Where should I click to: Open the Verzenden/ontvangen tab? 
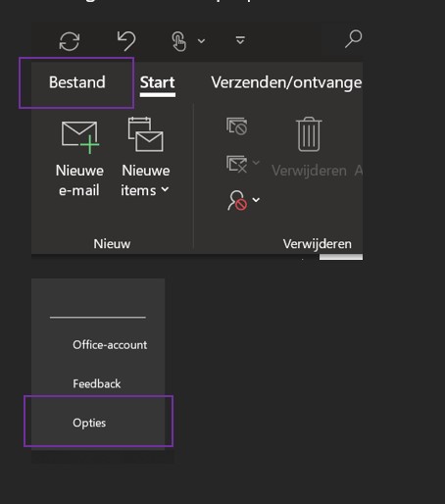click(x=286, y=82)
